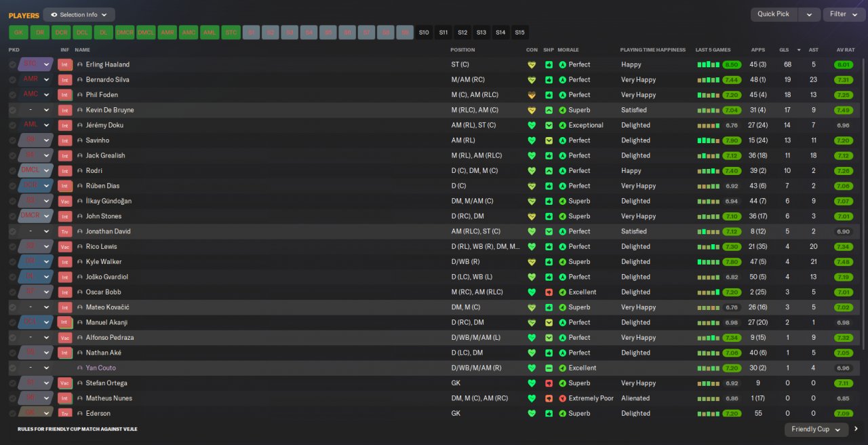
Task: Click Stefan Ortega's match sharpness icon
Action: tap(549, 383)
